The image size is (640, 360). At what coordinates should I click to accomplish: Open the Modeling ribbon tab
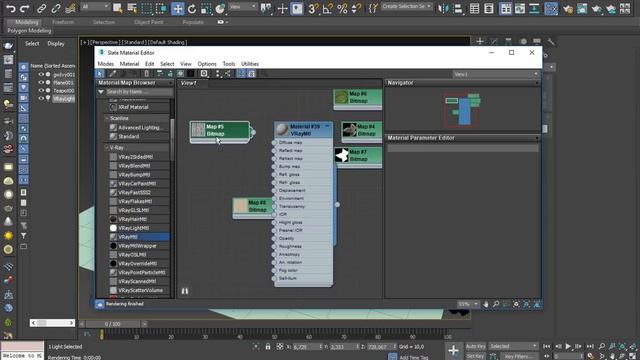pos(27,22)
